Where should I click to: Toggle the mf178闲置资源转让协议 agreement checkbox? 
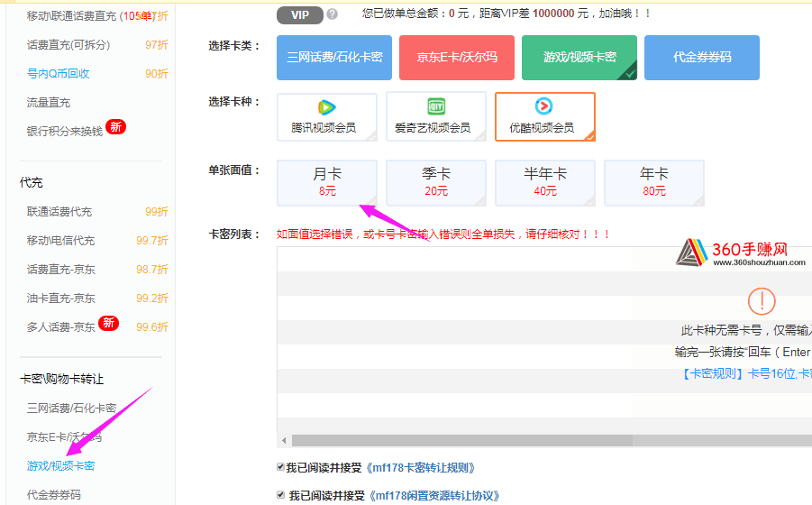280,495
